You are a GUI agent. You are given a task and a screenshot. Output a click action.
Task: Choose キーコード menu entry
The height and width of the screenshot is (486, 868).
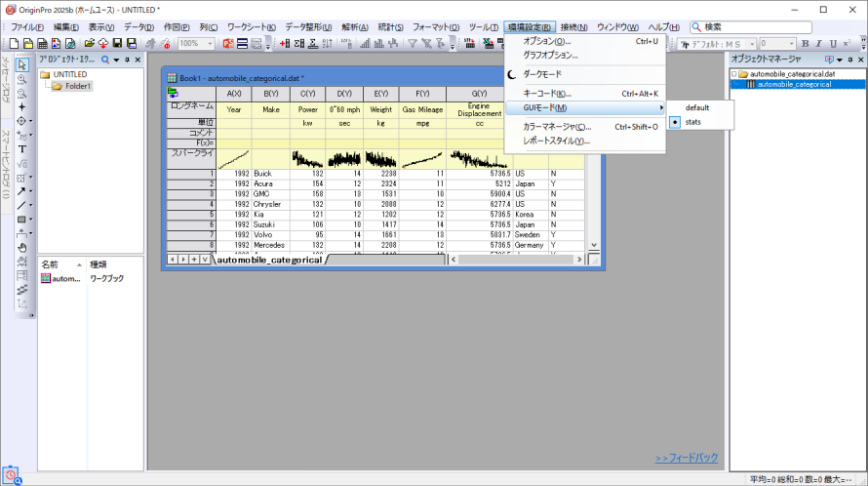pos(584,94)
